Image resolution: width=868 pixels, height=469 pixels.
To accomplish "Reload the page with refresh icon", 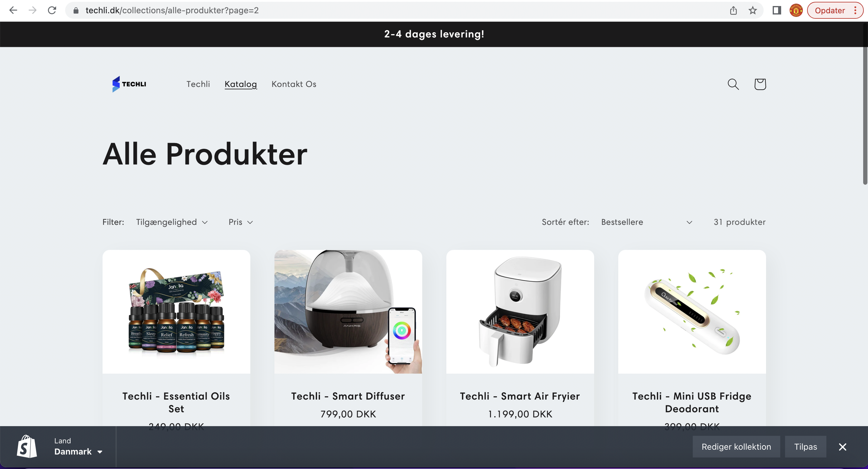I will coord(52,11).
